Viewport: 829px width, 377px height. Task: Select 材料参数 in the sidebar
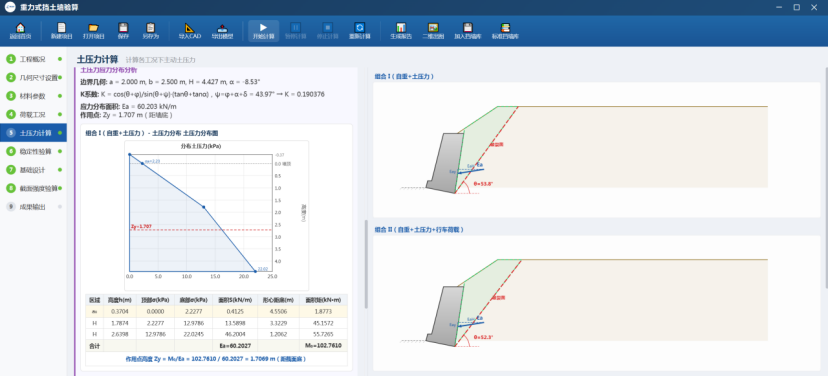33,96
